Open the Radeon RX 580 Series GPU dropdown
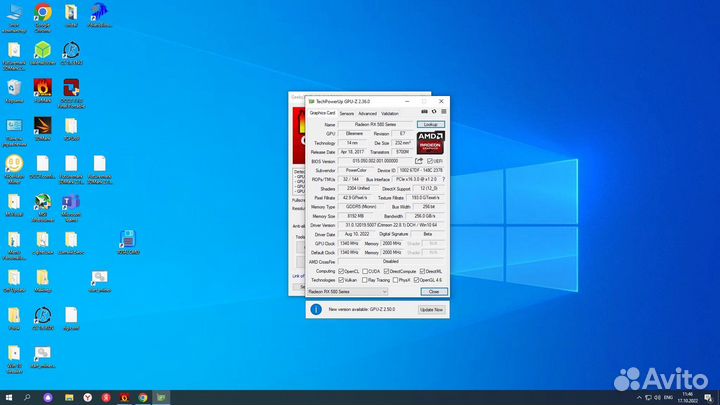Image resolution: width=720 pixels, height=405 pixels. pyautogui.click(x=348, y=292)
